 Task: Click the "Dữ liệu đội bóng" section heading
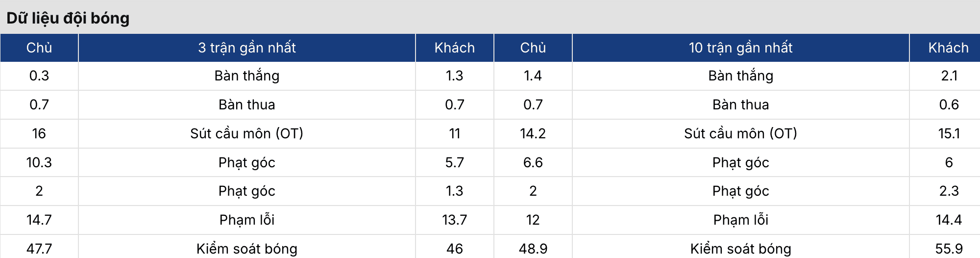[x=68, y=18]
